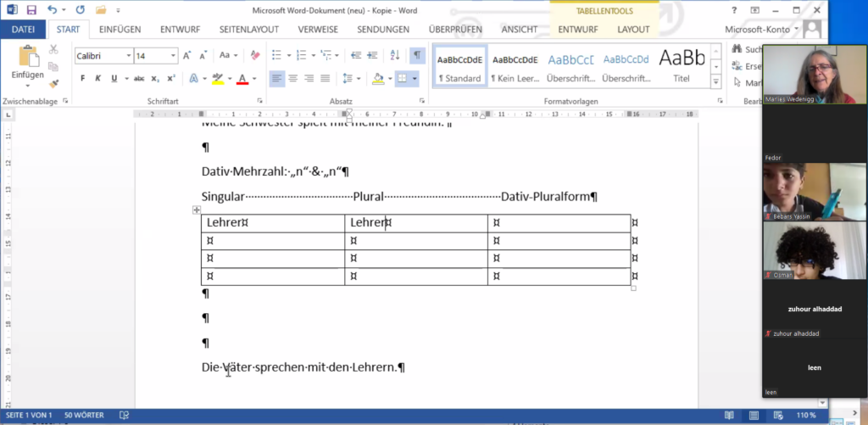Image resolution: width=868 pixels, height=425 pixels.
Task: Toggle bold formatting (F)
Action: [82, 79]
